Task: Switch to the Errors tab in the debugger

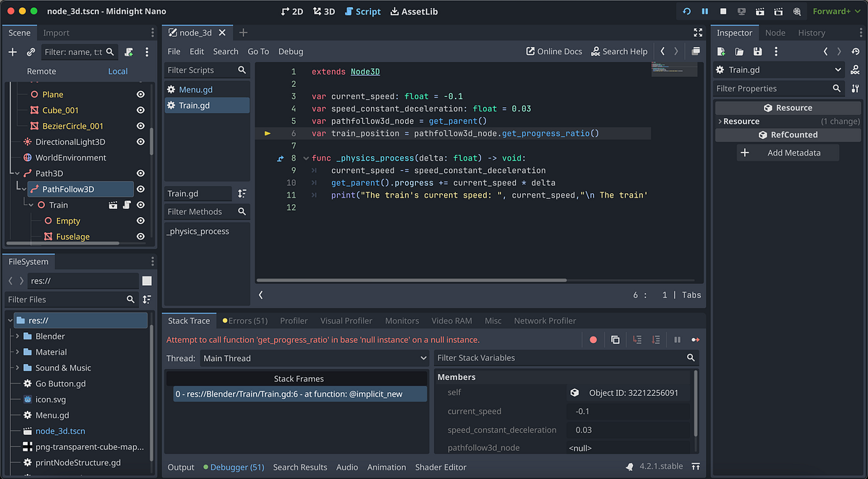Action: [246, 320]
